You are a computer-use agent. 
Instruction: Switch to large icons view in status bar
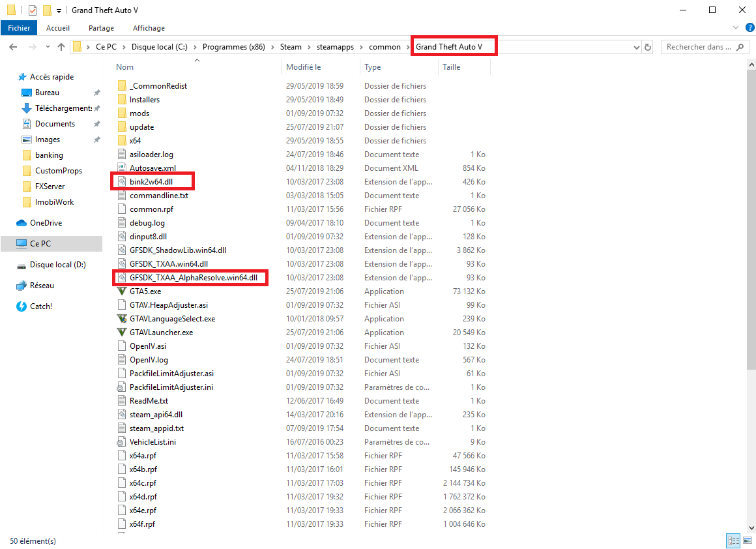pos(747,541)
